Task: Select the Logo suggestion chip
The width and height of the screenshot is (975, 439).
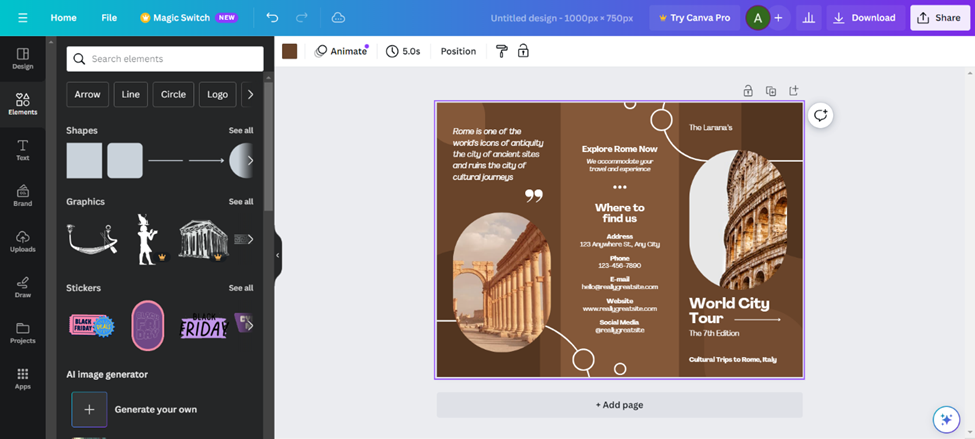Action: pyautogui.click(x=218, y=95)
